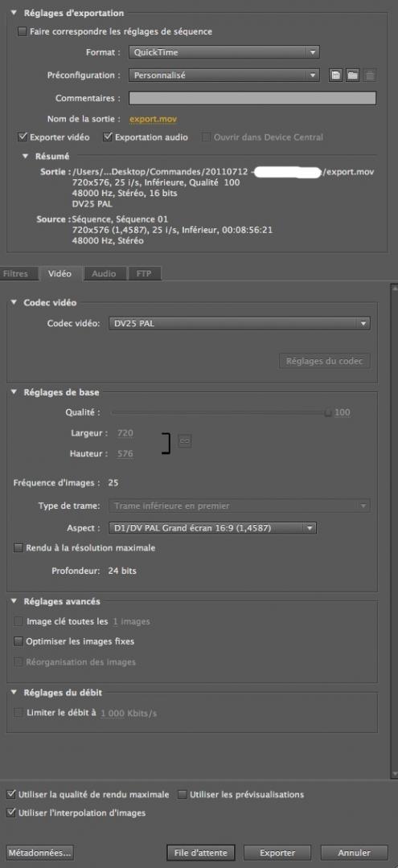Viewport: 398px width, 868px height.
Task: Collapse the Codec vidéo section
Action: coord(14,303)
